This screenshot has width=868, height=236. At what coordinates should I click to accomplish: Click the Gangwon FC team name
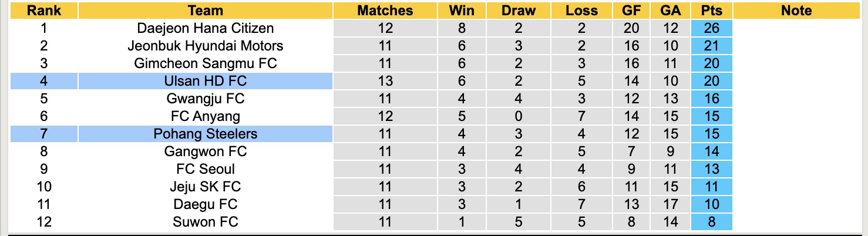[x=206, y=151]
